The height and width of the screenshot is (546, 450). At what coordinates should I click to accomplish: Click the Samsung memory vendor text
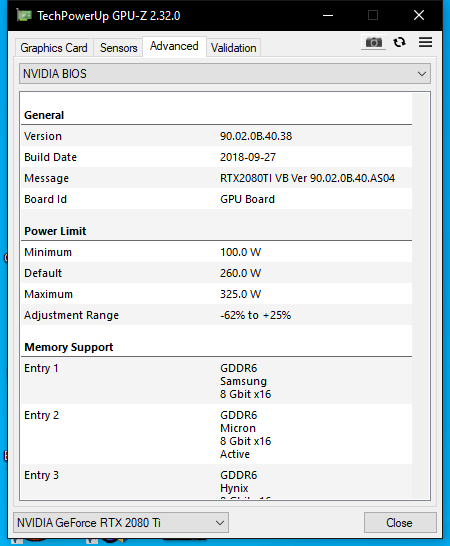243,381
